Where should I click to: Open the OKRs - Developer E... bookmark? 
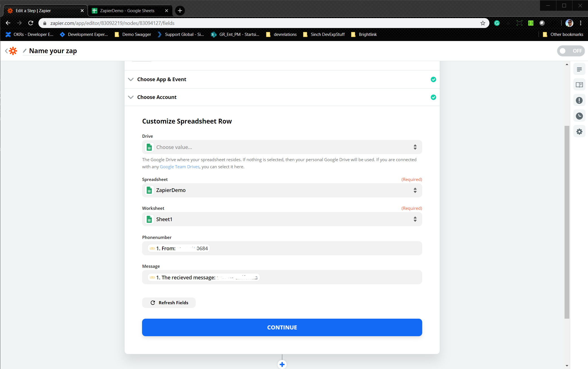pos(29,34)
